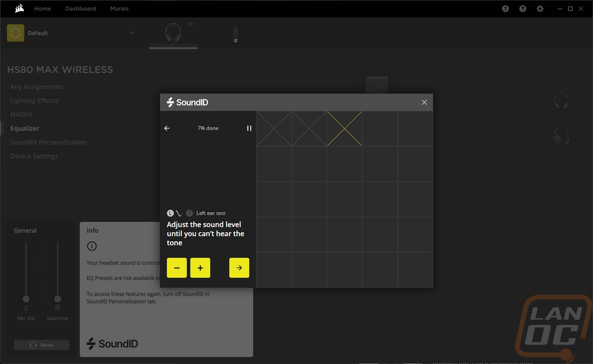Expand the Default profile dropdown
Image resolution: width=593 pixels, height=364 pixels.
pyautogui.click(x=132, y=33)
